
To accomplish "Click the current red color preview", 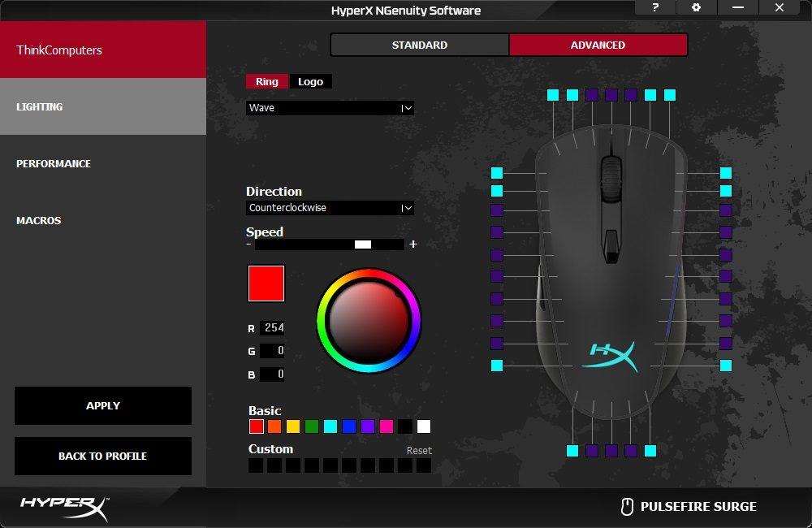I will (266, 283).
